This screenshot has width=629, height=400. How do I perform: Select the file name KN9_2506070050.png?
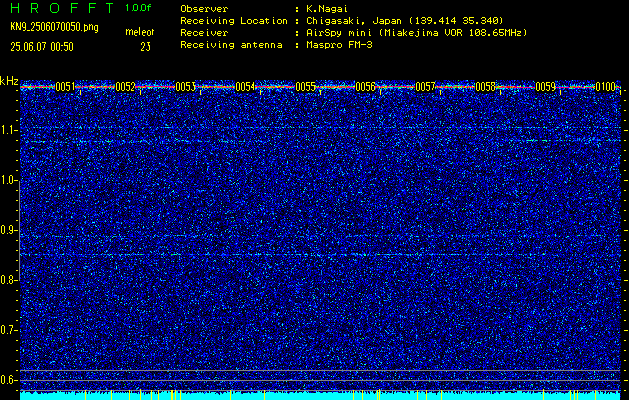(54, 27)
